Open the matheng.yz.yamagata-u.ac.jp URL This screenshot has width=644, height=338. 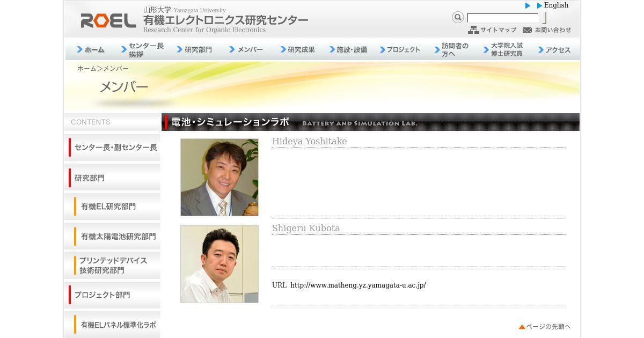[358, 285]
